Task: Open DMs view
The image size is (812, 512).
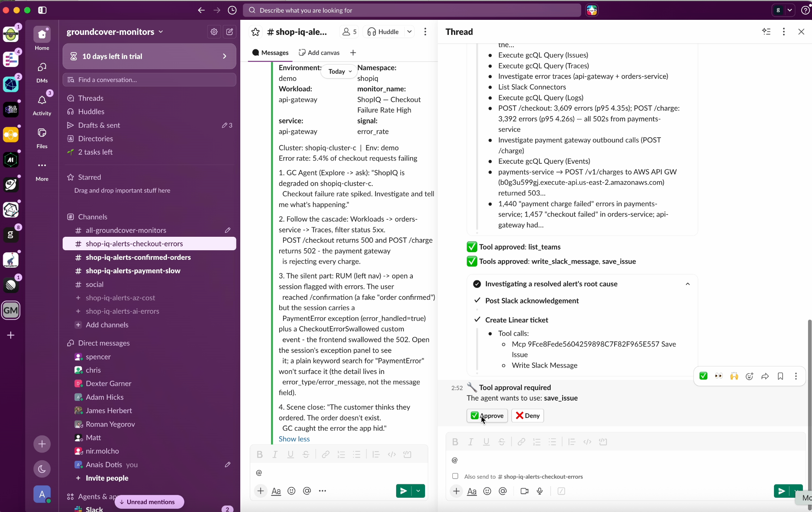Action: [x=42, y=72]
